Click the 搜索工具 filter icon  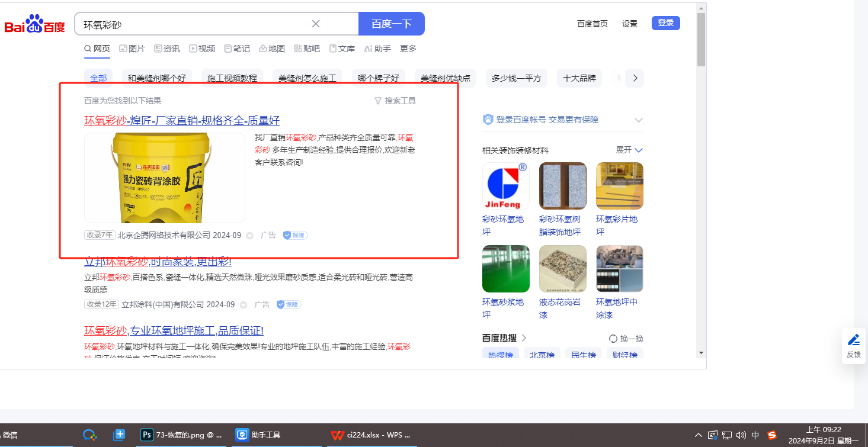(x=378, y=101)
